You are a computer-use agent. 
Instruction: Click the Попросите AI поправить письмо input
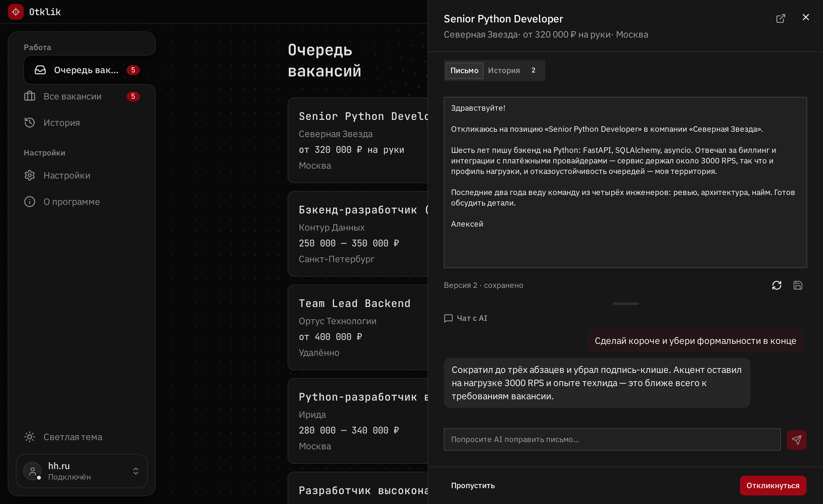click(612, 440)
